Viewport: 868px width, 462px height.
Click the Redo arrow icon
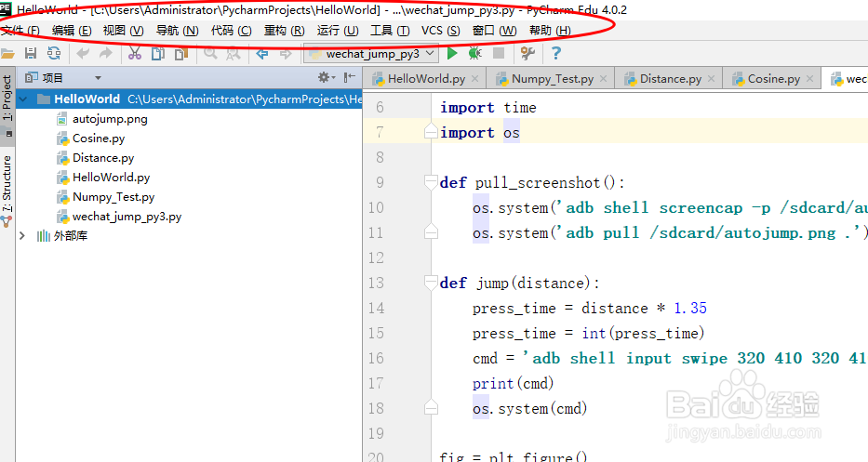pyautogui.click(x=106, y=54)
